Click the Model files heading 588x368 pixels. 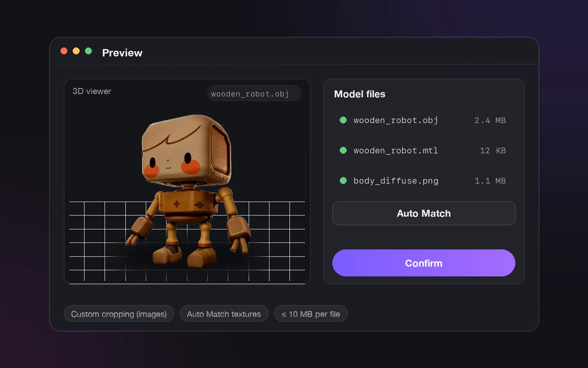[360, 94]
